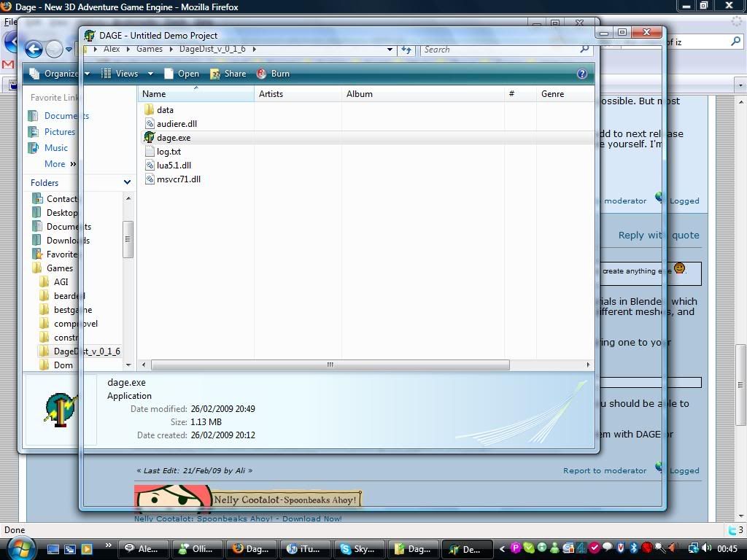Switch to Skype taskbar button
Image resolution: width=747 pixels, height=560 pixels.
(360, 549)
